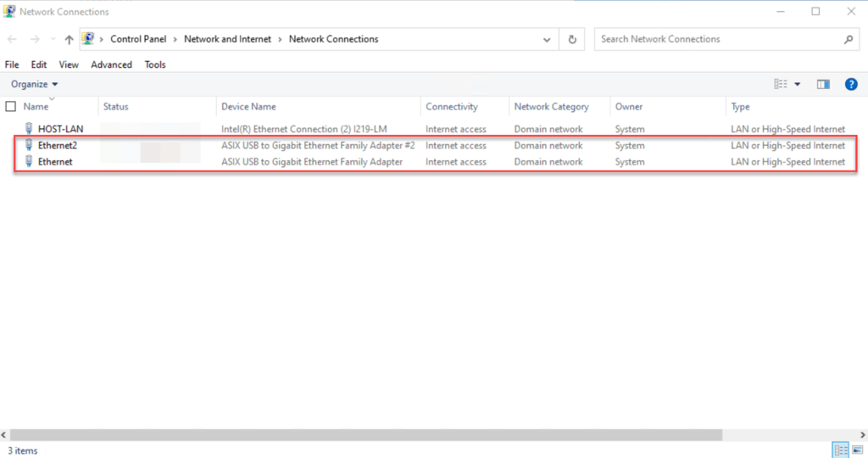This screenshot has height=458, width=868.
Task: Go up one folder level arrow
Action: pos(69,39)
